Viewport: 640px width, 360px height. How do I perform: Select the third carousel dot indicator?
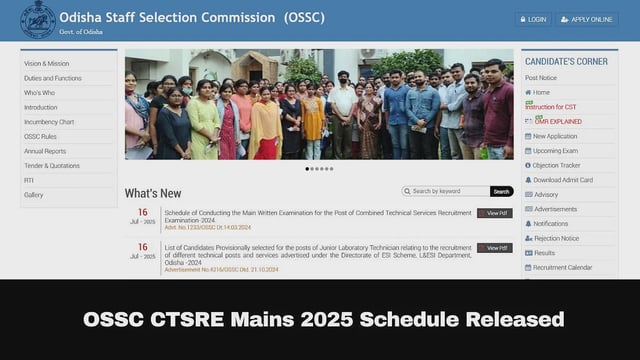coord(317,169)
